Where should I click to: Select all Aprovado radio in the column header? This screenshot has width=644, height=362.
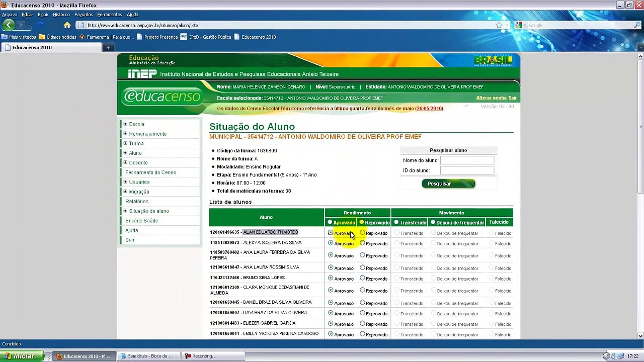tap(330, 222)
